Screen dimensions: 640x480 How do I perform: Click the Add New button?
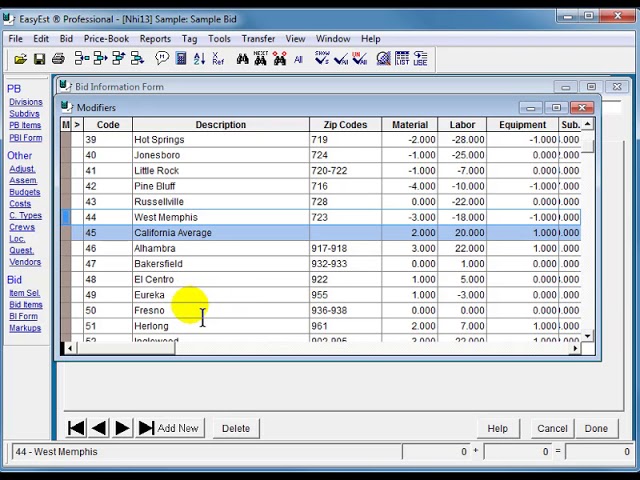[180, 428]
